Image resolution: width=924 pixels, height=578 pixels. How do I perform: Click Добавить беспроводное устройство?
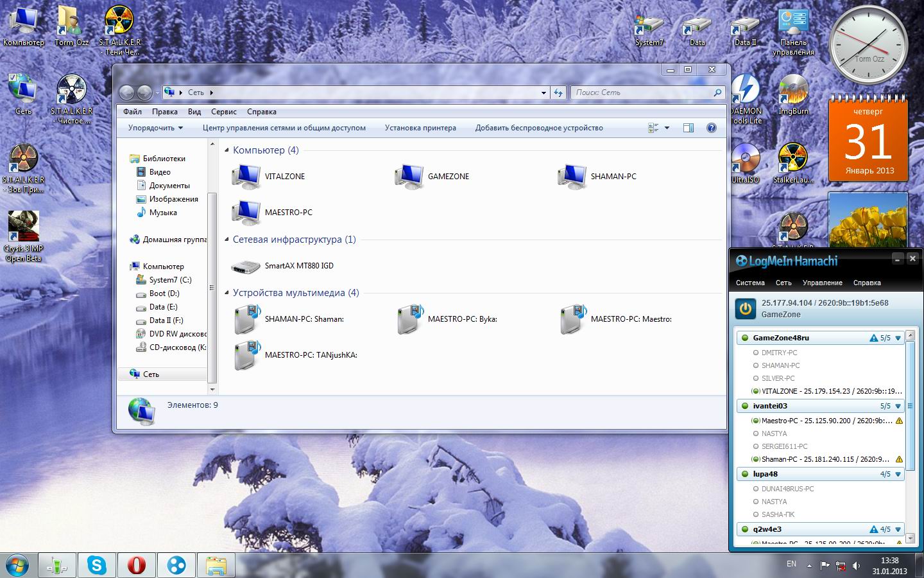(539, 128)
